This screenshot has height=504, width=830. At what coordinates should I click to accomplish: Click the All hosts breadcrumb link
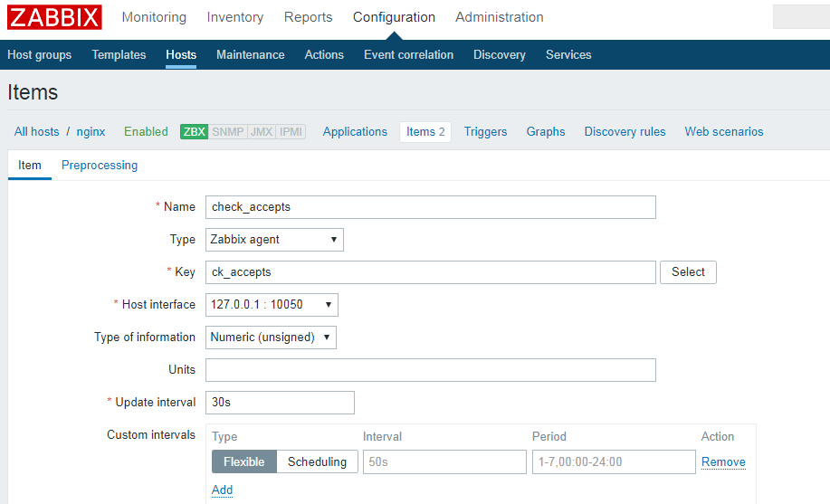coord(36,132)
